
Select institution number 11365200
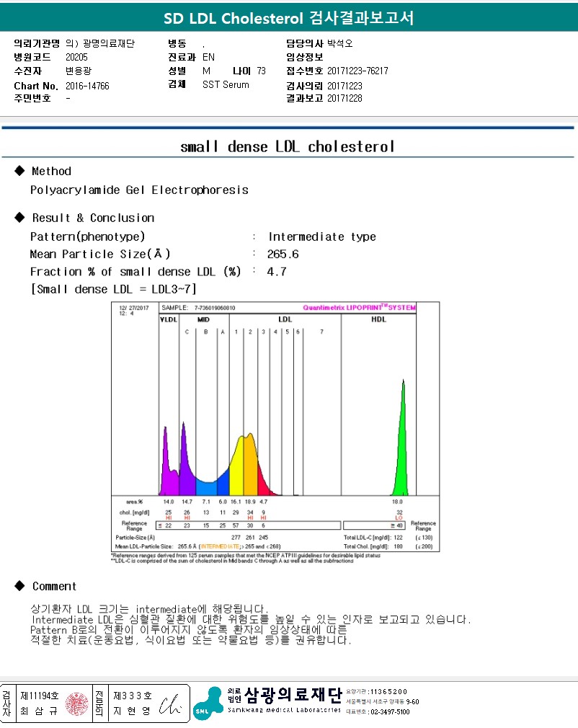[388, 692]
